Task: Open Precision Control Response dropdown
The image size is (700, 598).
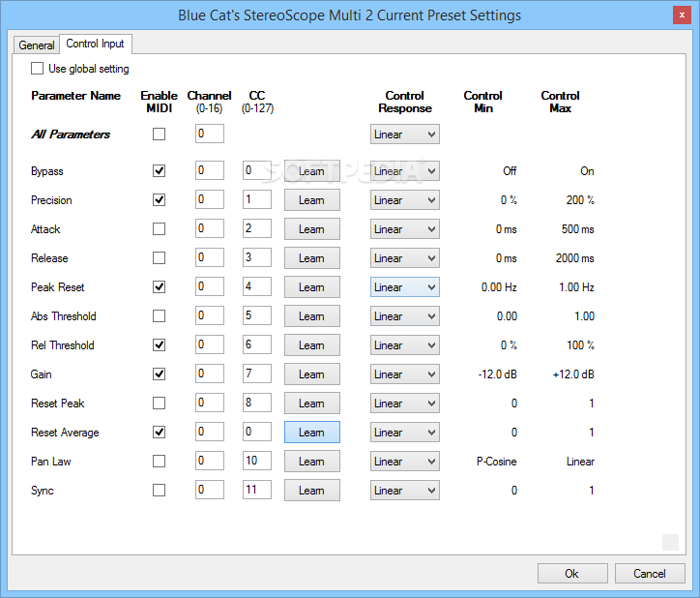Action: tap(405, 199)
